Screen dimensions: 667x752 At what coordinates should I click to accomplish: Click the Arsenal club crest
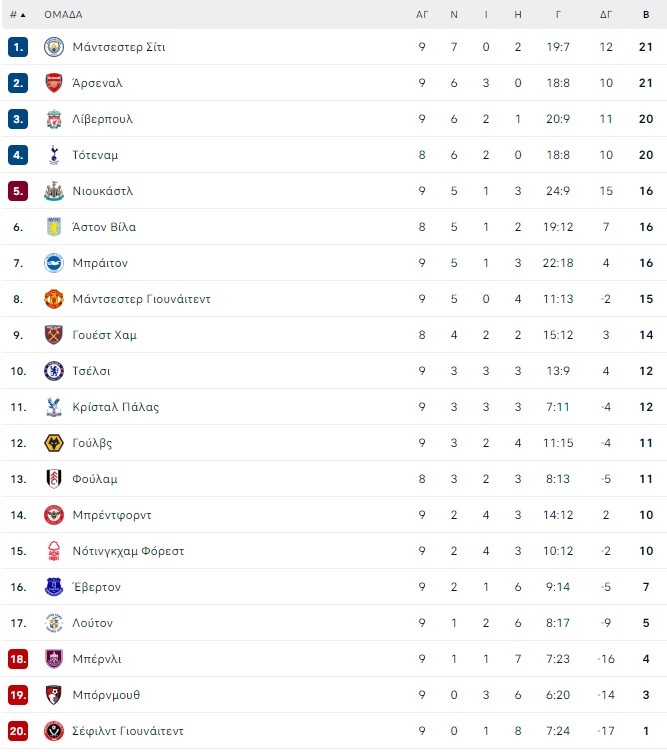click(x=54, y=83)
